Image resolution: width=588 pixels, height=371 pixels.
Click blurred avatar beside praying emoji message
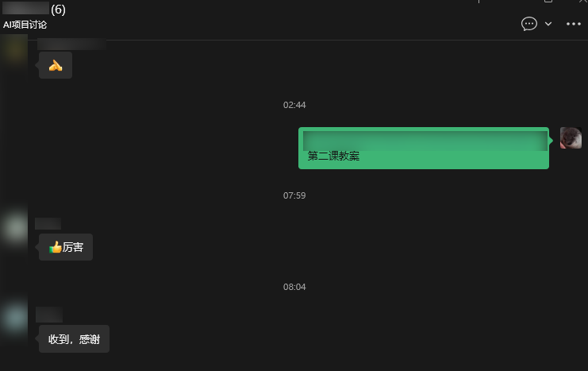point(14,49)
